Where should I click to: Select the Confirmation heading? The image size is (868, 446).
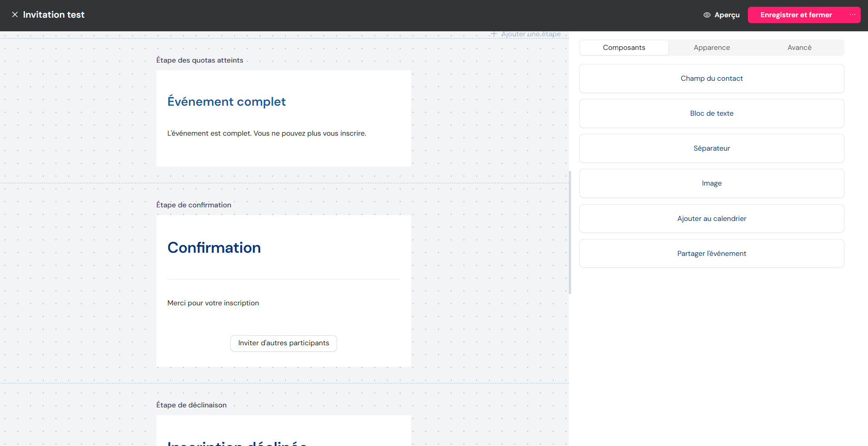(x=214, y=248)
